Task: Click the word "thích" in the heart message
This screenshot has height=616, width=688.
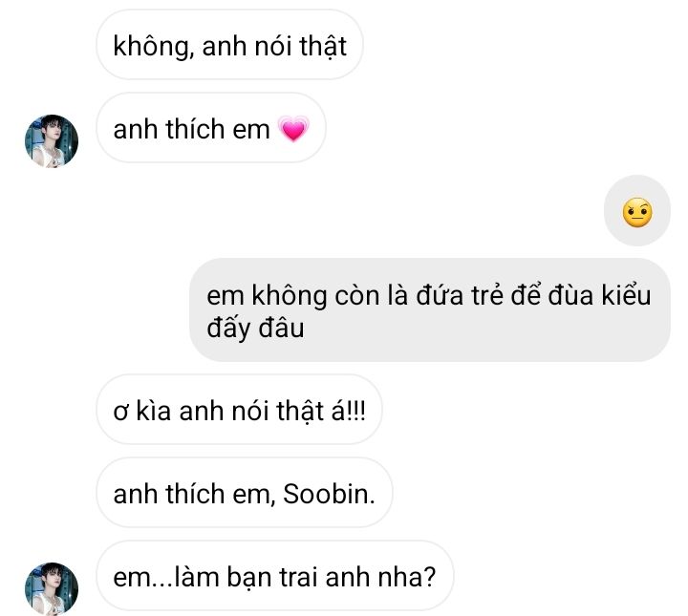Action: 194,129
